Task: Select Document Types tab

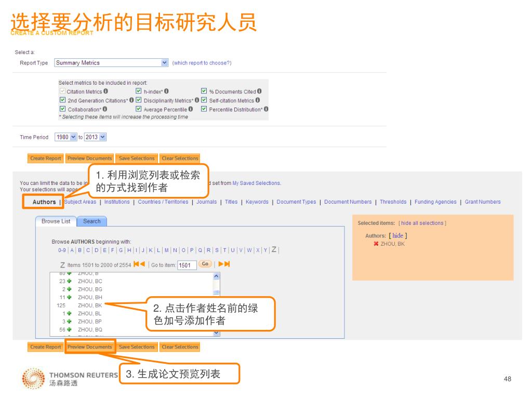Action: (296, 202)
